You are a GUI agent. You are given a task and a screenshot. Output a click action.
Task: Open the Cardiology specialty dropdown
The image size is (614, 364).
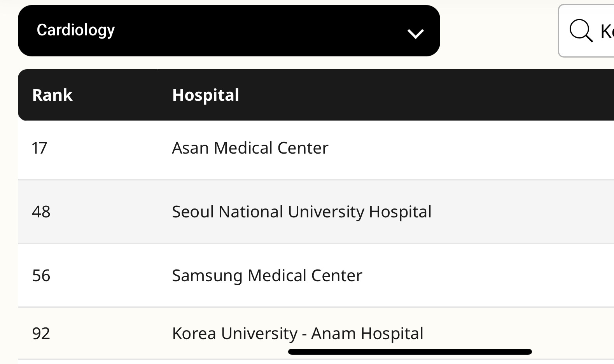coord(229,31)
